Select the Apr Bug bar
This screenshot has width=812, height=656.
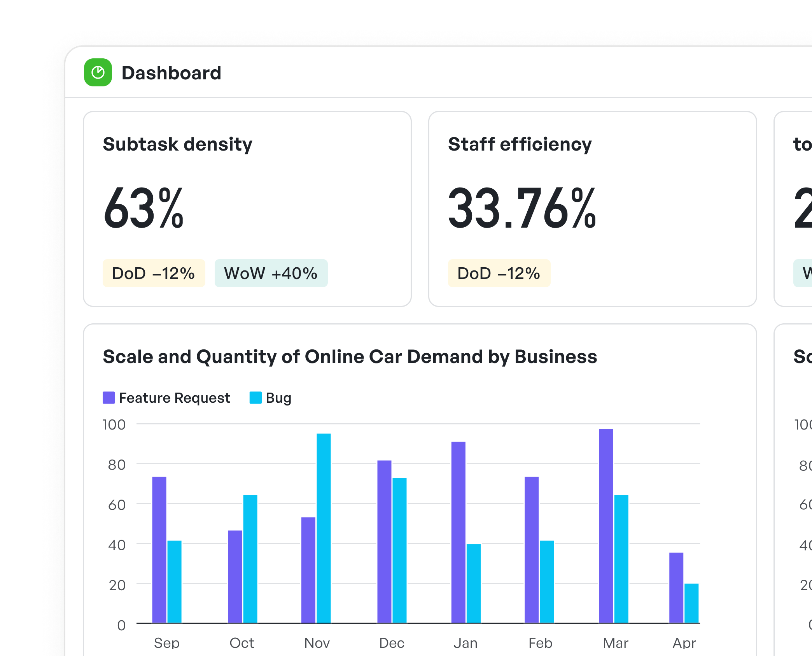[x=691, y=603]
